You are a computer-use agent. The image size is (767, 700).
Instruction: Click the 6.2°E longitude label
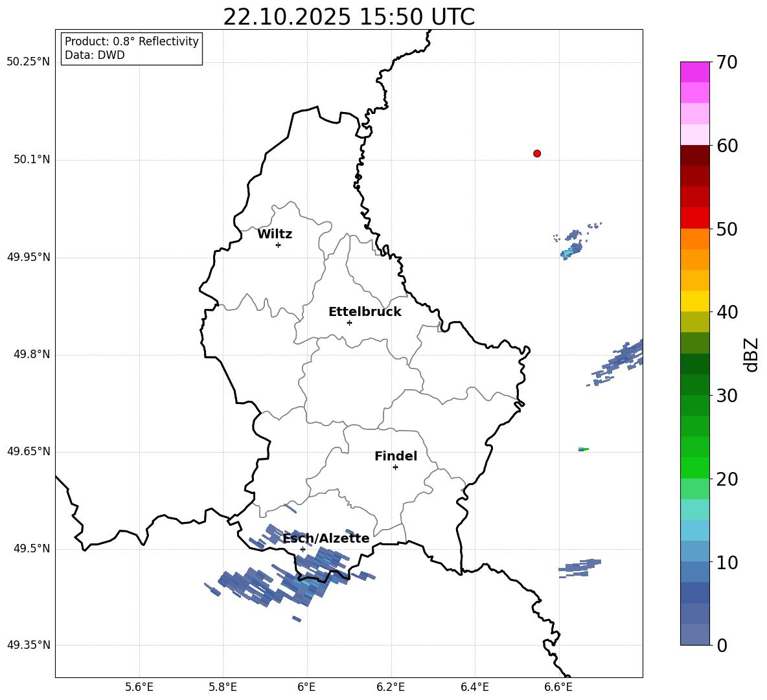[391, 687]
